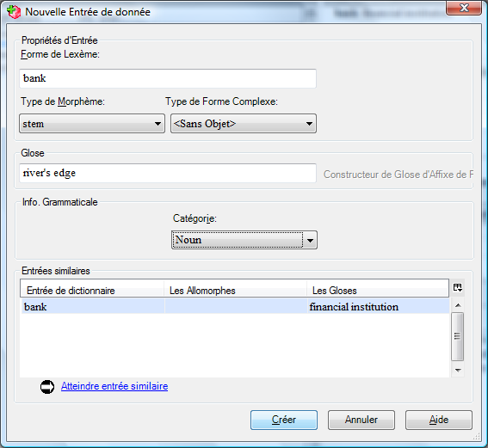This screenshot has height=448, width=488.
Task: Click the dialog's app icon in title bar
Action: point(14,12)
